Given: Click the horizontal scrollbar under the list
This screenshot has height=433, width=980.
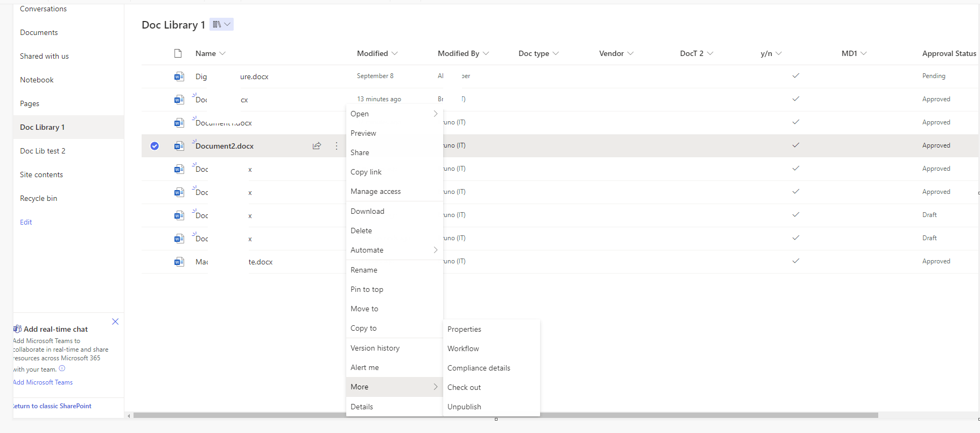Looking at the screenshot, I should 506,415.
